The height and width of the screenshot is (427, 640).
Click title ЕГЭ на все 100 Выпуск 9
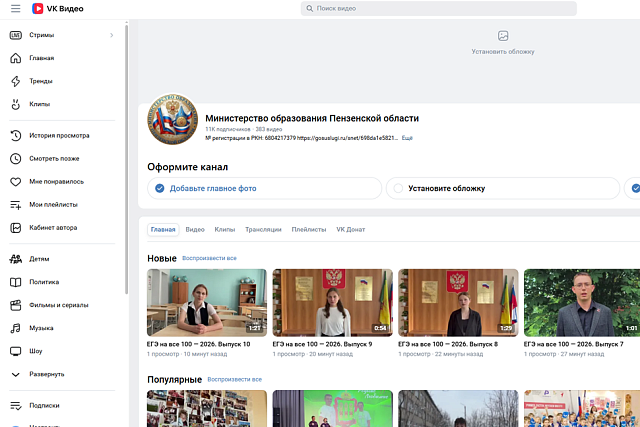pos(322,344)
